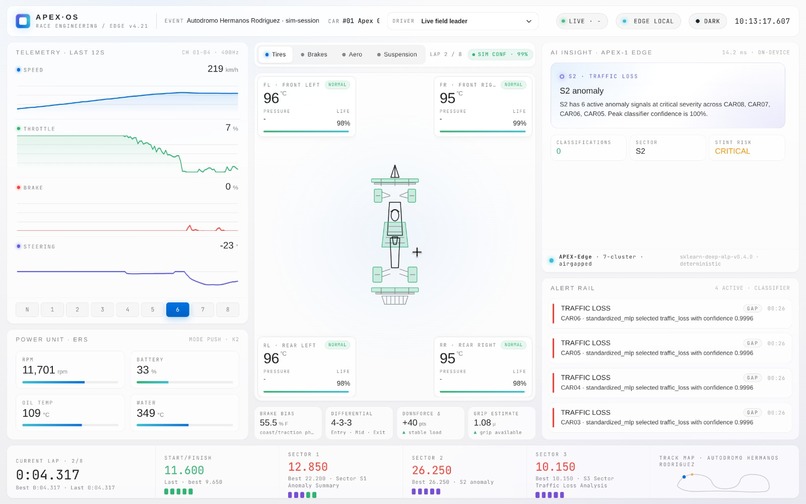The width and height of the screenshot is (806, 504).
Task: Click the green Throttle channel dot
Action: click(19, 129)
